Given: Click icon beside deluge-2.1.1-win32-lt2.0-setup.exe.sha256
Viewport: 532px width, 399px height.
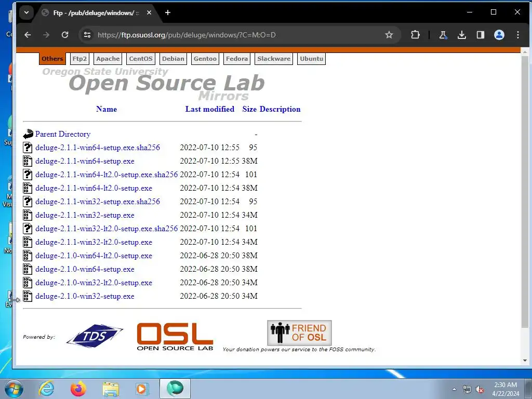Looking at the screenshot, I should point(28,229).
